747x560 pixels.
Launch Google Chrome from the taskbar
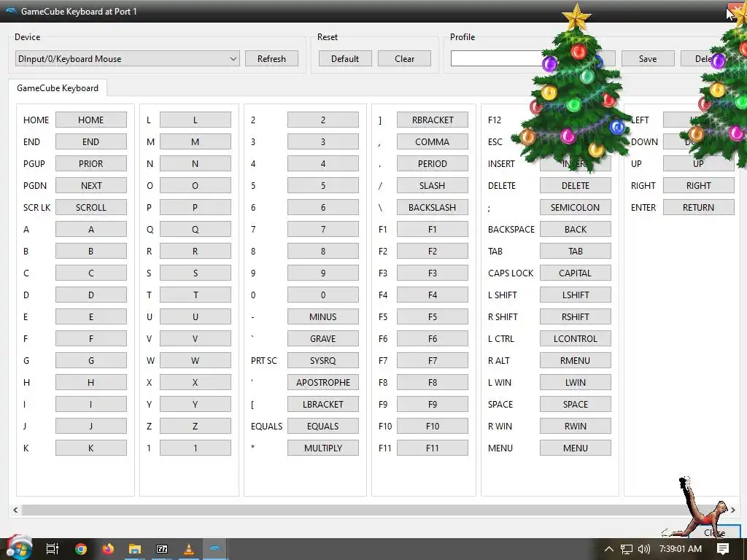coord(81,549)
